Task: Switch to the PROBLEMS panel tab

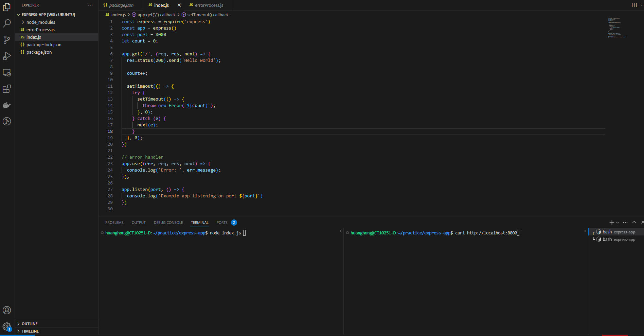Action: point(114,222)
